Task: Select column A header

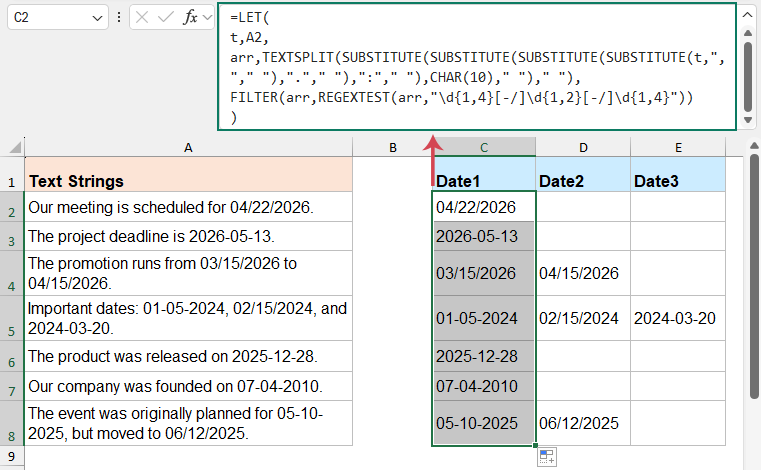Action: coord(188,147)
